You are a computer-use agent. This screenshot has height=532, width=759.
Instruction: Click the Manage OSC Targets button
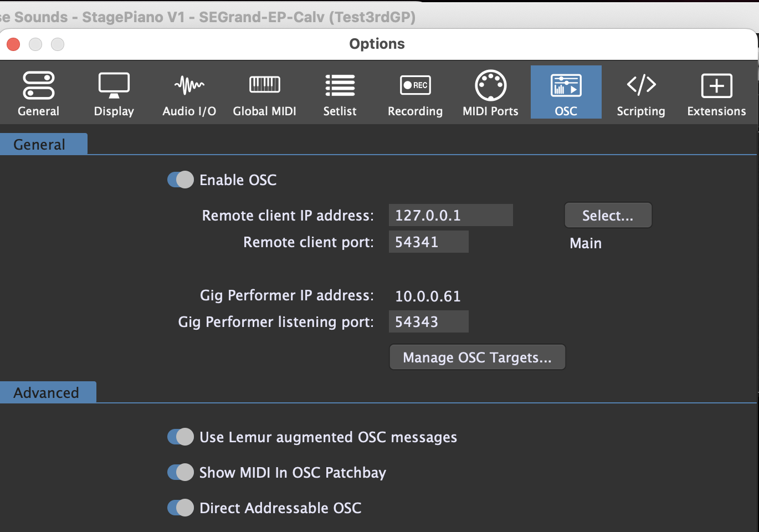point(477,357)
